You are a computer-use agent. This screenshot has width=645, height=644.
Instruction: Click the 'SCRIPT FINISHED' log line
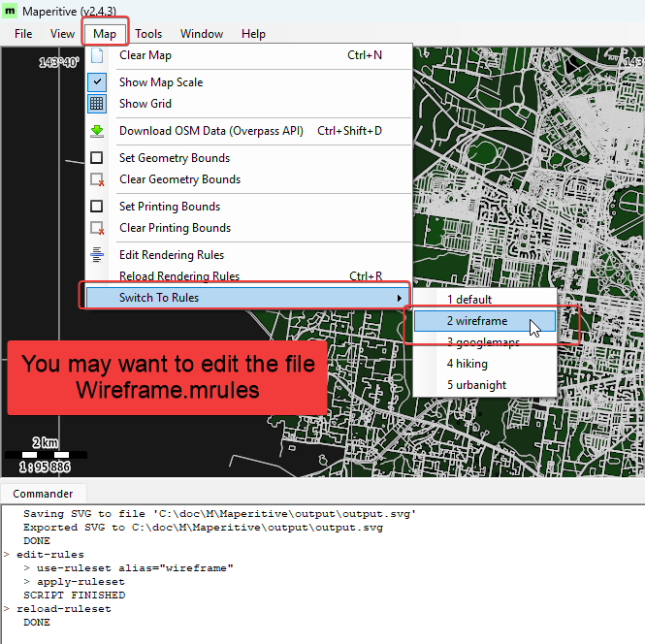[74, 596]
